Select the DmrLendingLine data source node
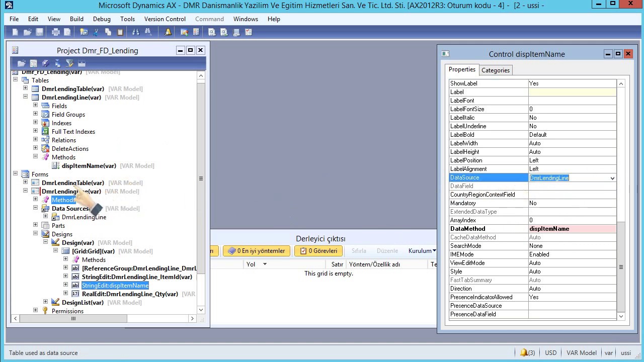This screenshot has height=362, width=644. pyautogui.click(x=84, y=217)
